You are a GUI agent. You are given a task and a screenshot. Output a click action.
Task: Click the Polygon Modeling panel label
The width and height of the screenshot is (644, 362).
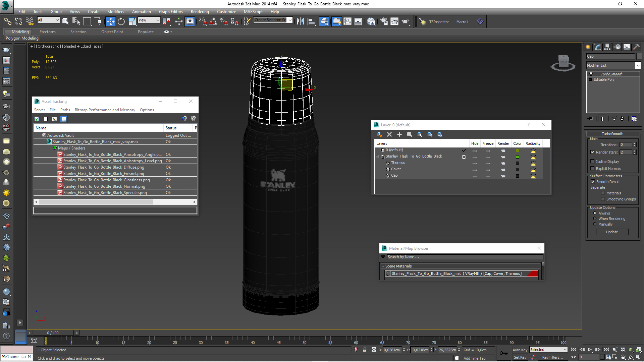(22, 38)
